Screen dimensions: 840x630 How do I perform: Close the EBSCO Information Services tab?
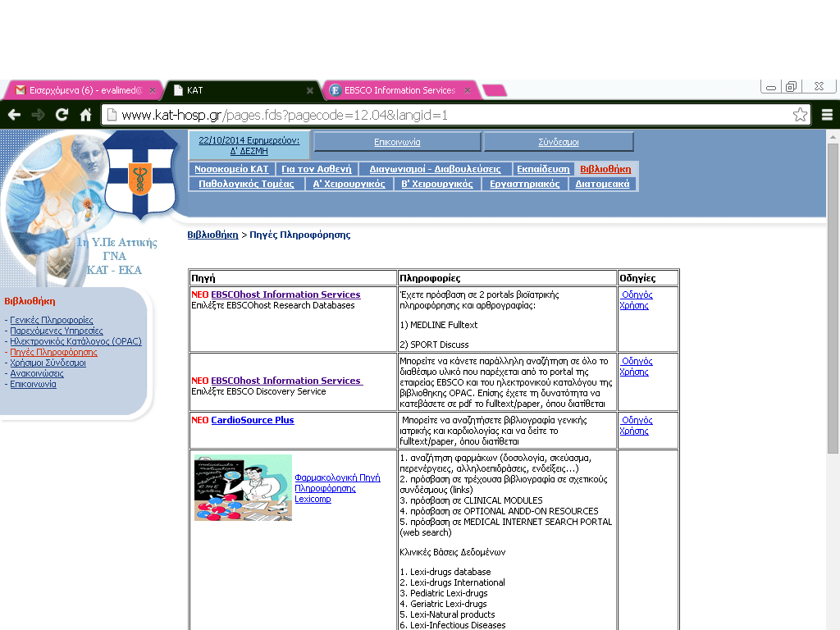click(467, 90)
